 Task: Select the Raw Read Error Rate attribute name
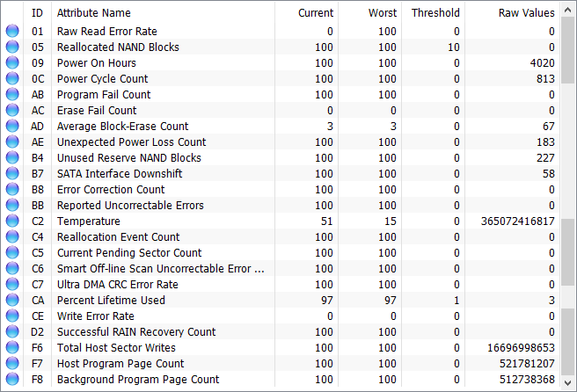[107, 32]
